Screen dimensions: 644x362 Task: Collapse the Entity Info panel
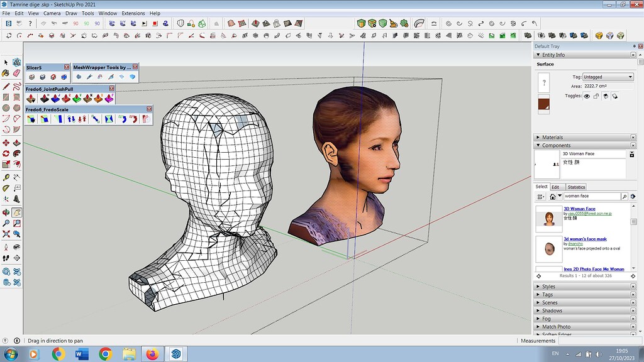(x=537, y=55)
